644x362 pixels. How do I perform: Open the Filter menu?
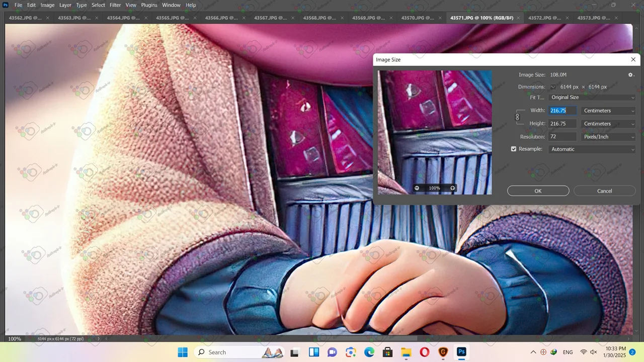click(x=115, y=5)
